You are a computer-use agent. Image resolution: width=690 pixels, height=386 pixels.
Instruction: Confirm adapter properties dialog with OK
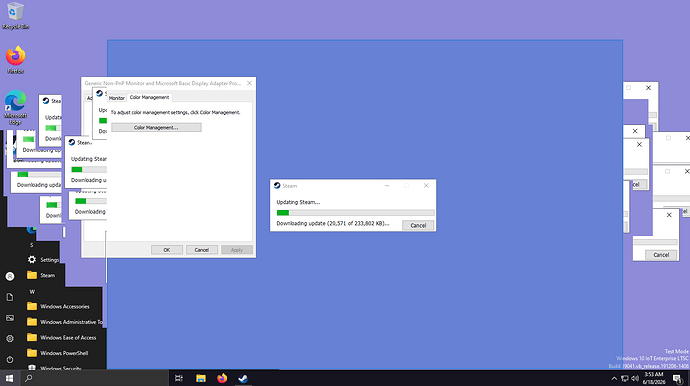pos(167,250)
